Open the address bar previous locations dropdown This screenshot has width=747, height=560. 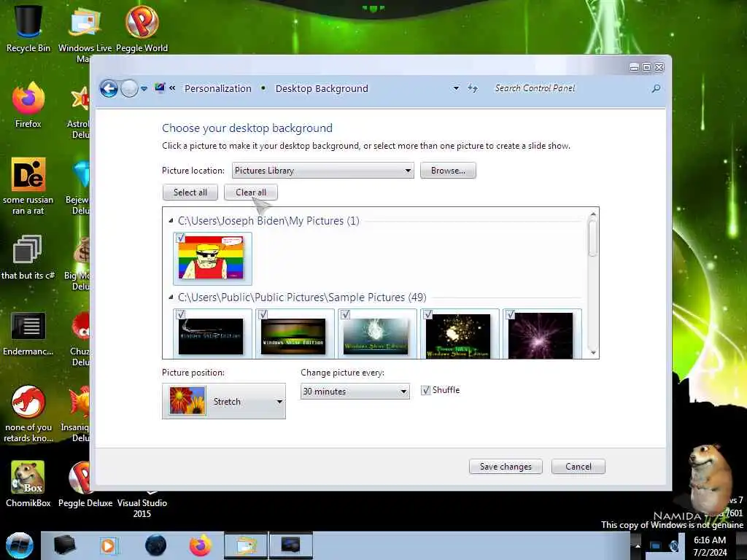[456, 88]
